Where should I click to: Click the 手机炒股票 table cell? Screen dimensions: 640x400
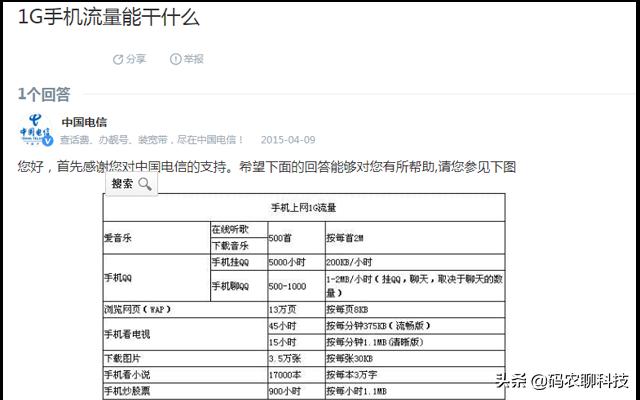185,391
